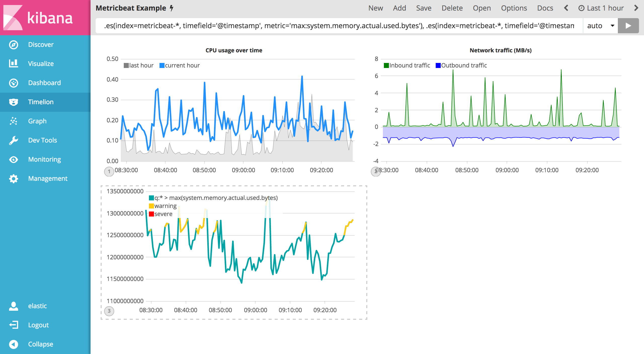Click the red 'severe' legend swatch
Image resolution: width=644 pixels, height=354 pixels.
(151, 214)
